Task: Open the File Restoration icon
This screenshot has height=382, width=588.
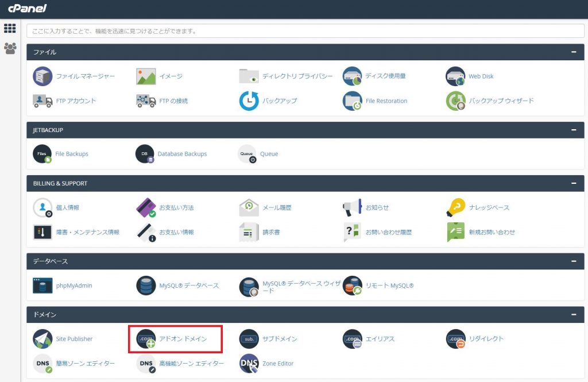Action: (x=352, y=101)
